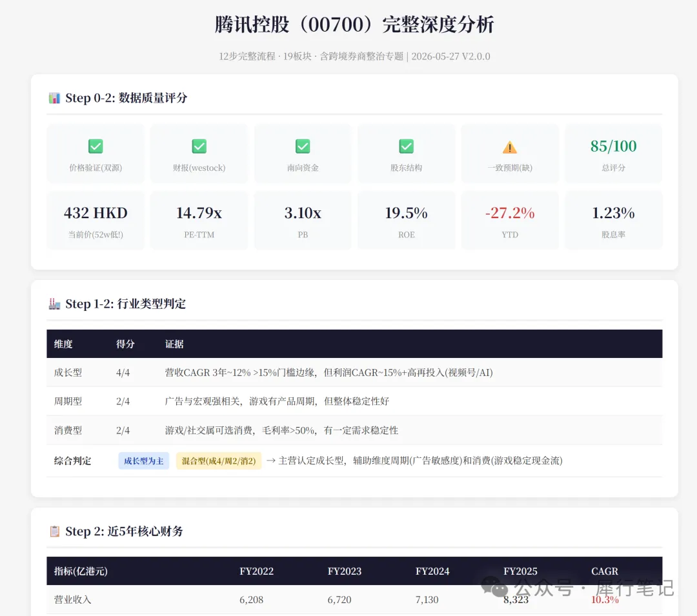Click the 6,208 FY2022 revenue cell

pyautogui.click(x=252, y=600)
